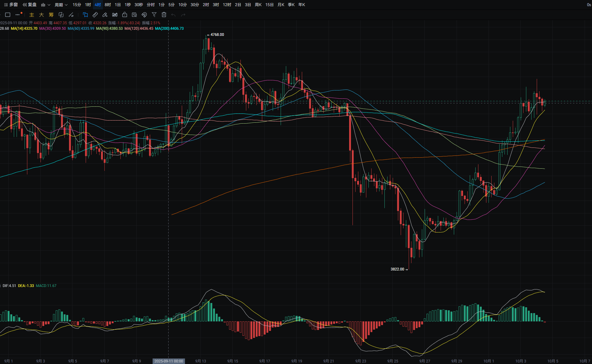592x364 pixels.
Task: Open the three-dots more tools menu
Action: click(x=18, y=15)
